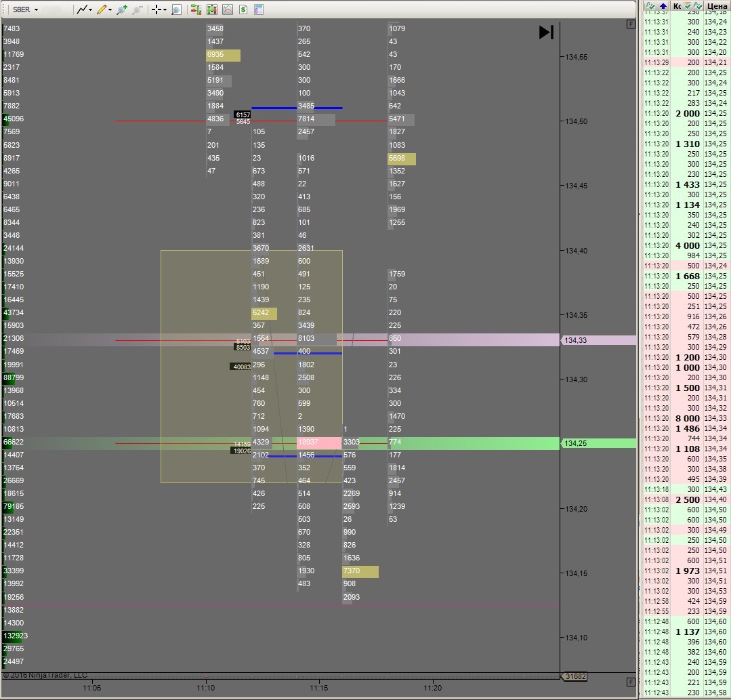Toggle the time column filter checkmark icon
This screenshot has width=731, height=700.
(650, 5)
